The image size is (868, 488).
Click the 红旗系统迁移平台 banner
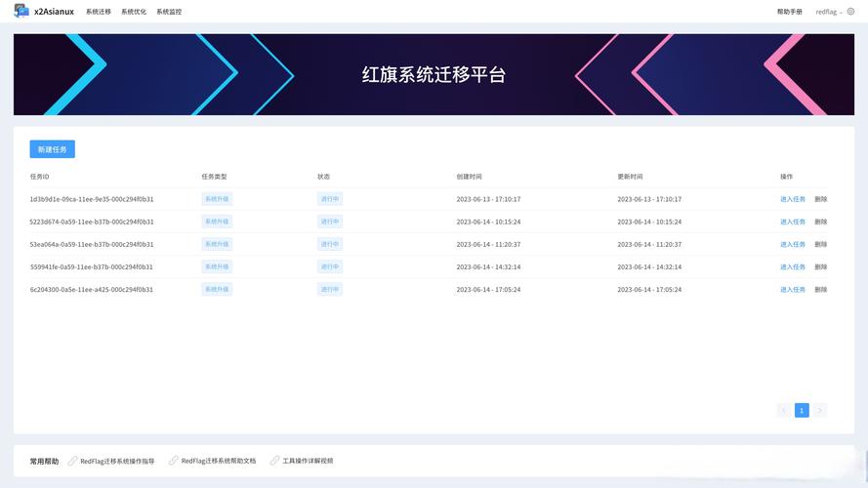point(434,75)
